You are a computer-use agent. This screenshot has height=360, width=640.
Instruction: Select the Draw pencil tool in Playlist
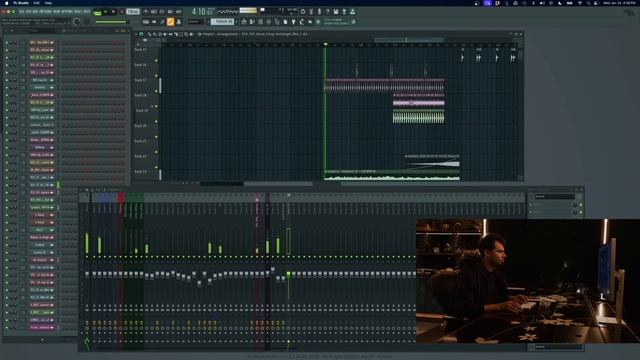tap(149, 34)
